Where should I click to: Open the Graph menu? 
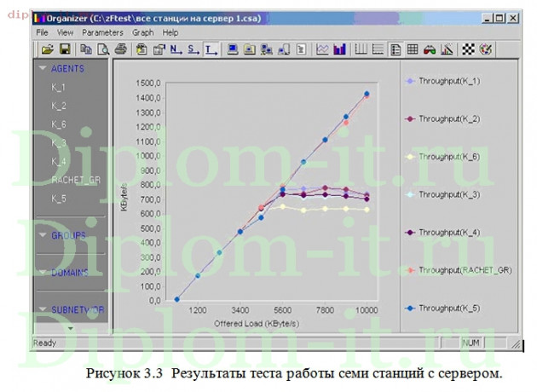pos(142,32)
